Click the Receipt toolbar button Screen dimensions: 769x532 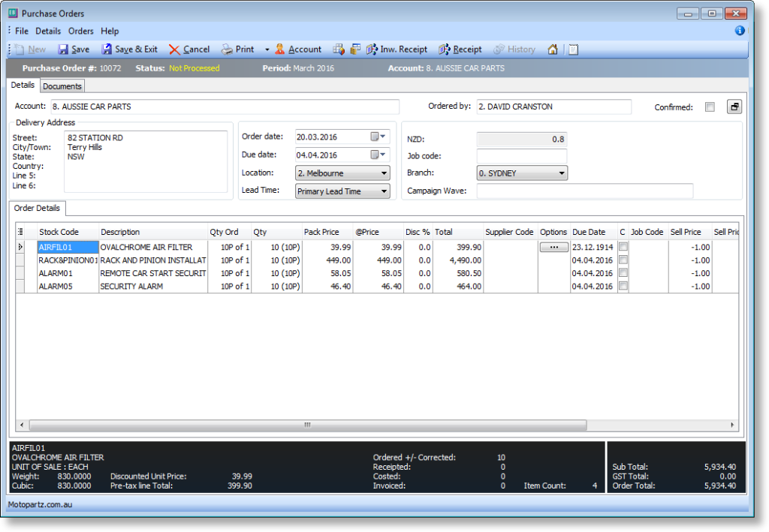point(460,49)
